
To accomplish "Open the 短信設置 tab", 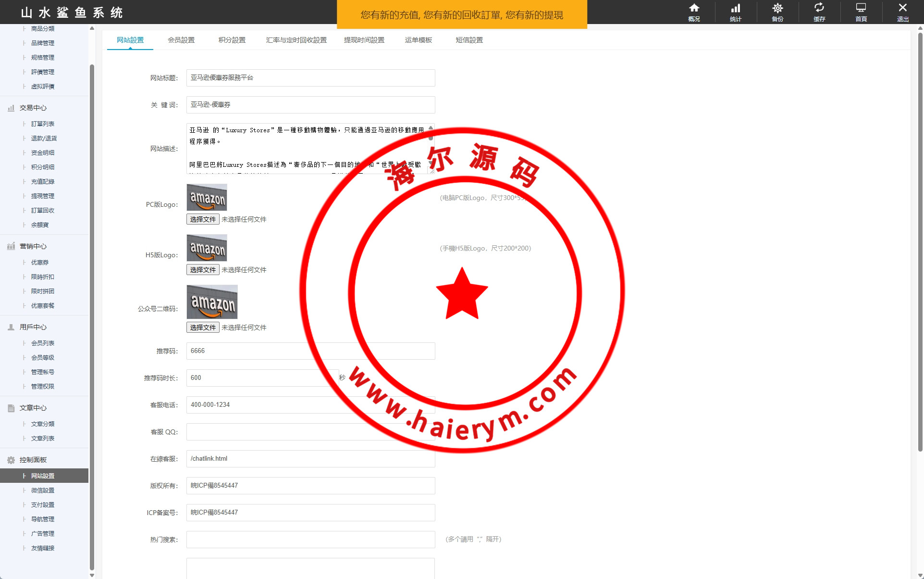I will pos(469,40).
